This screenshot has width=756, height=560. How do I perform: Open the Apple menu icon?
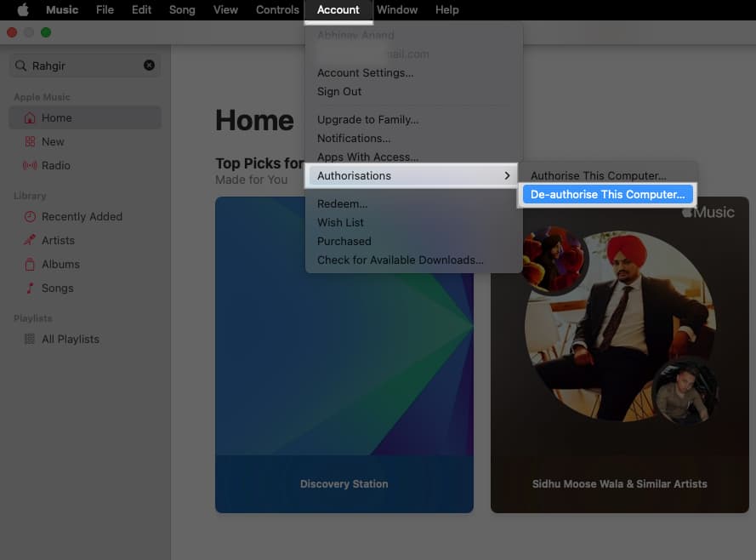pos(23,9)
